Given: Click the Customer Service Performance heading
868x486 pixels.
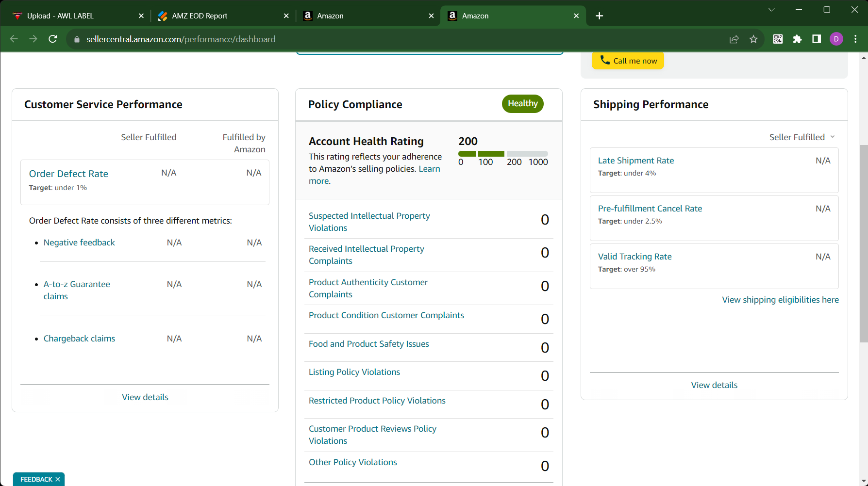Looking at the screenshot, I should 103,104.
